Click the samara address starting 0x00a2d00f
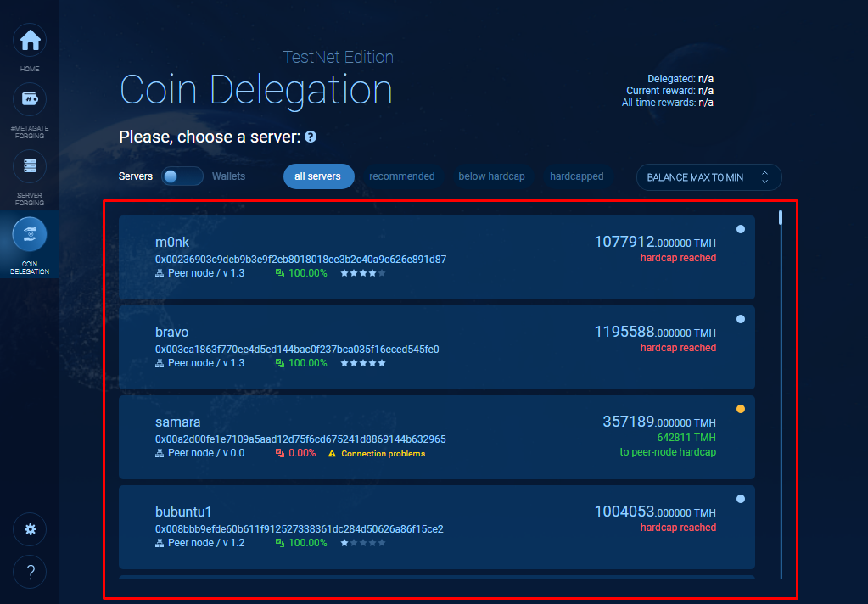The image size is (868, 604). [x=300, y=439]
